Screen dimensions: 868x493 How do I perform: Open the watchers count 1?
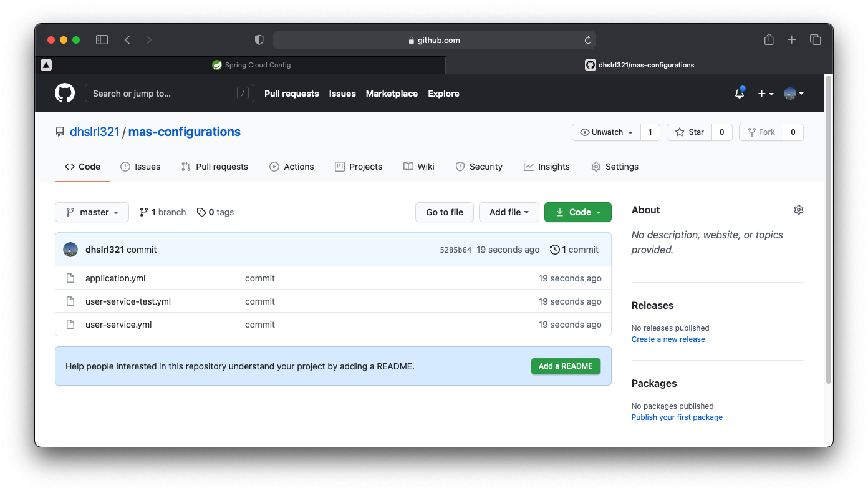(650, 132)
